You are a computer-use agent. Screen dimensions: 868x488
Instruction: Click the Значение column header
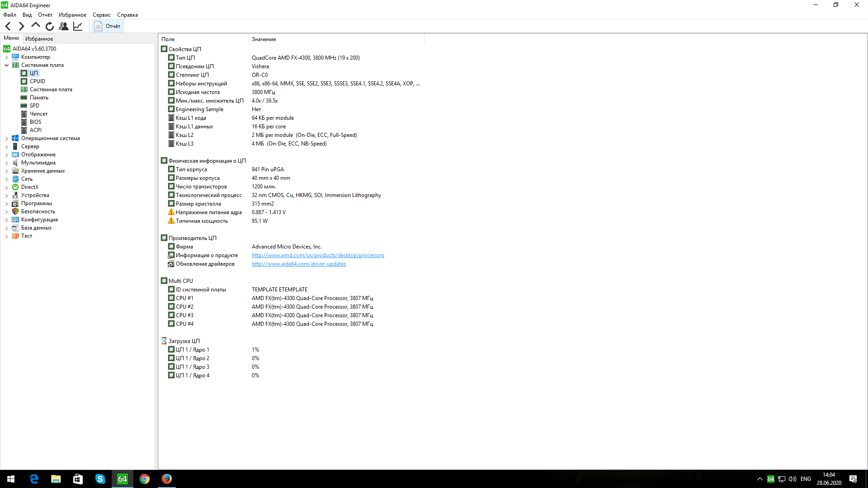click(x=337, y=39)
